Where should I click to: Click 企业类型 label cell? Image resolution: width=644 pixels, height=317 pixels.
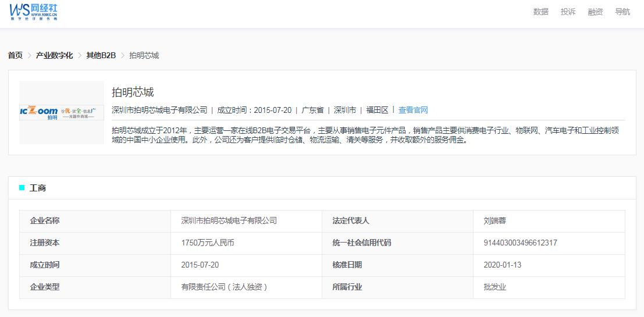click(95, 287)
